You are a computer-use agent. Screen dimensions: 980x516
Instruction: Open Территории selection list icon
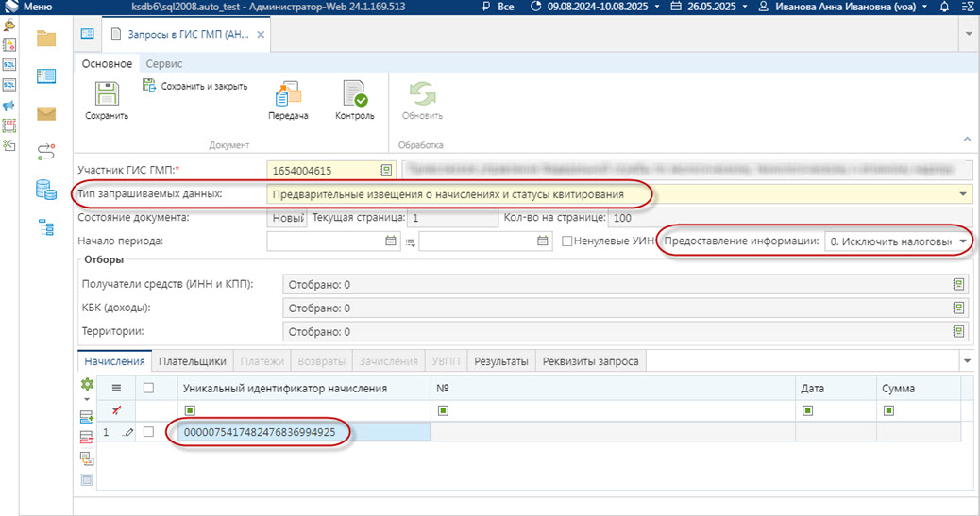pyautogui.click(x=958, y=332)
